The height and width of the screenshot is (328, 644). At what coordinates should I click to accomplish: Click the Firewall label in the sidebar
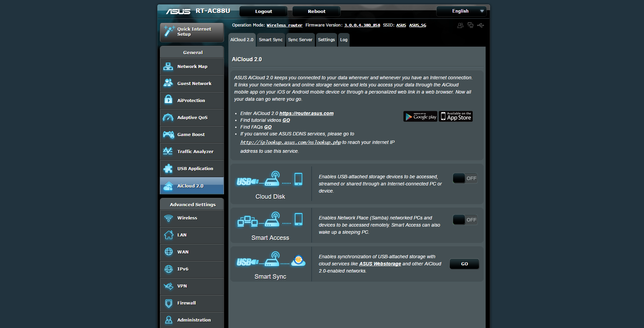tap(187, 303)
